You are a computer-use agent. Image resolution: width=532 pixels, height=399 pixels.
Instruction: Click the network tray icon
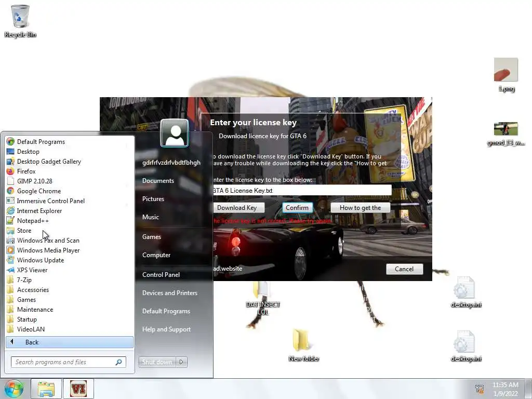(480, 389)
